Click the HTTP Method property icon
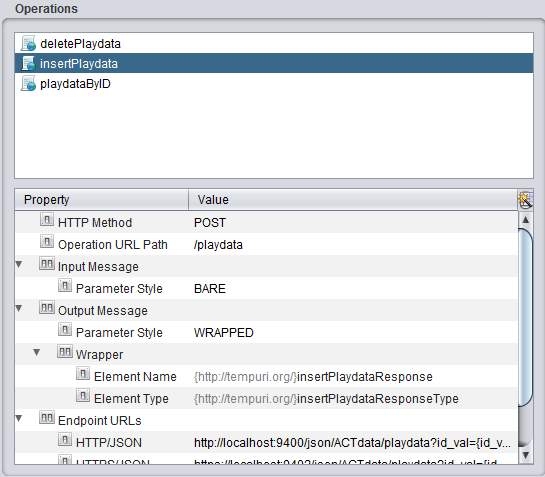The image size is (545, 477). [47, 220]
